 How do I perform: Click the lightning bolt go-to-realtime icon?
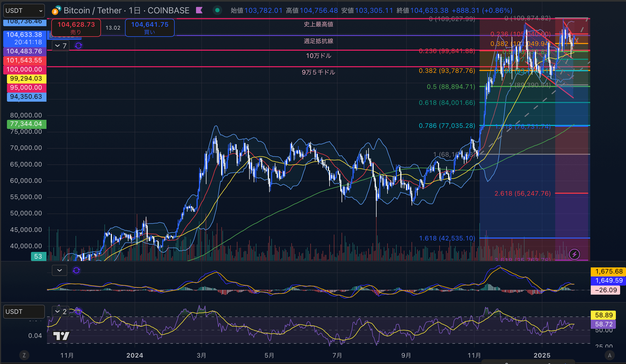pyautogui.click(x=574, y=254)
